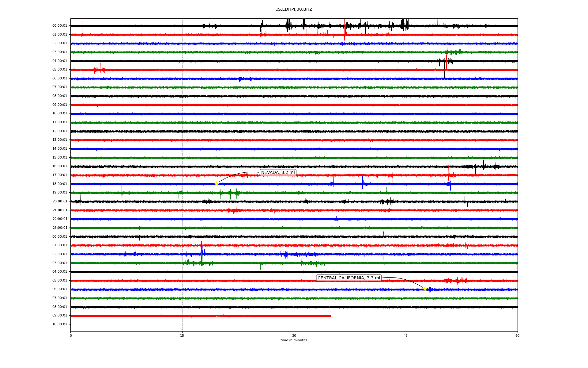Click the 10:00:01 label at the bottom
This screenshot has width=588, height=368.
(x=60, y=324)
